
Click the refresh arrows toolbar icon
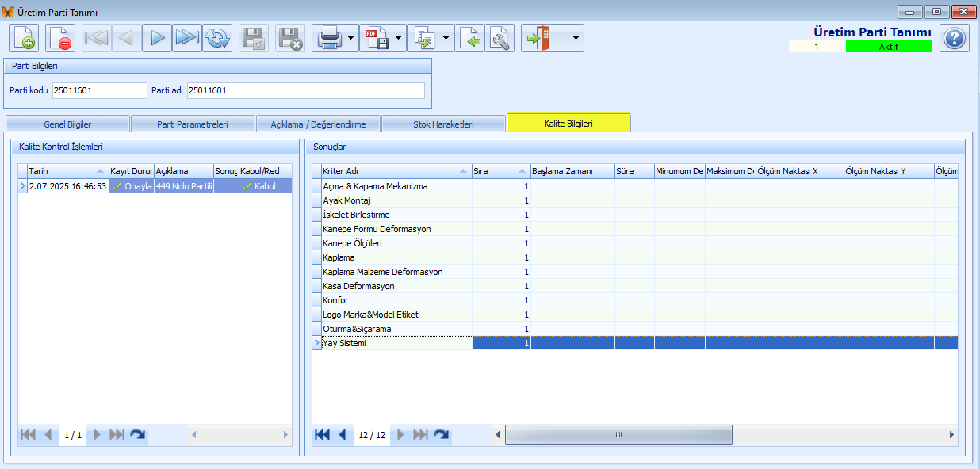click(x=217, y=38)
